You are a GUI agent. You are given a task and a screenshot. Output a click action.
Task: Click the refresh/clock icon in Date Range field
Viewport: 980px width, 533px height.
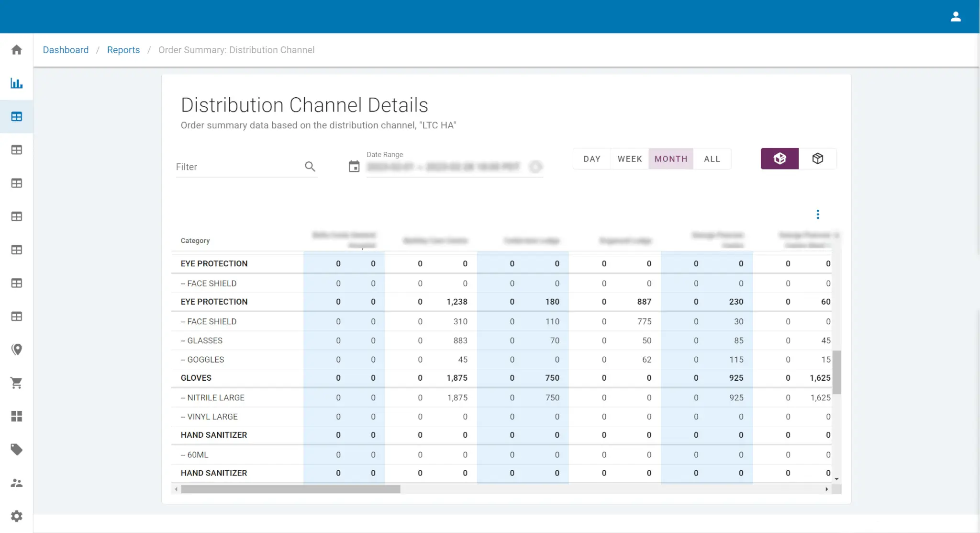535,167
